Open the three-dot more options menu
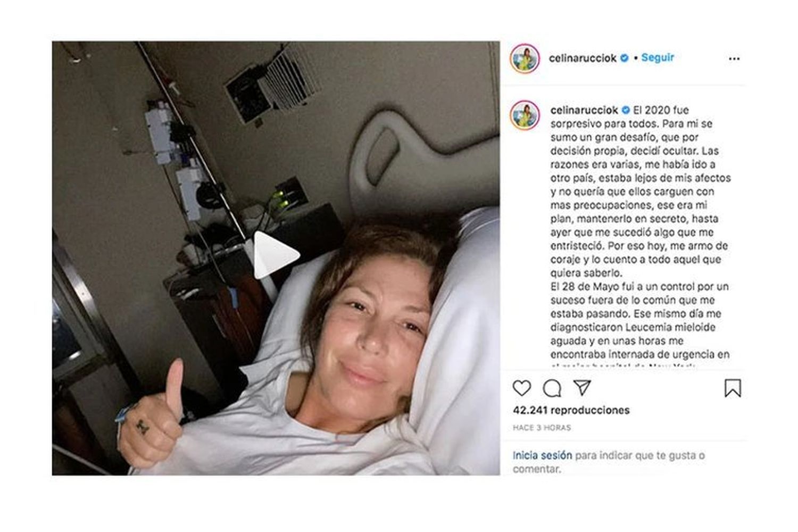This screenshot has height=532, width=798. (734, 59)
